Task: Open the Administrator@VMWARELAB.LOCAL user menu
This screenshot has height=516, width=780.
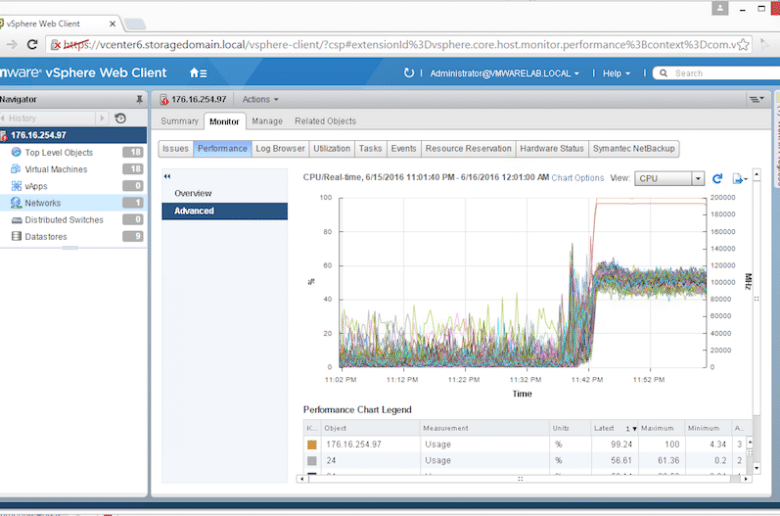Action: (504, 73)
